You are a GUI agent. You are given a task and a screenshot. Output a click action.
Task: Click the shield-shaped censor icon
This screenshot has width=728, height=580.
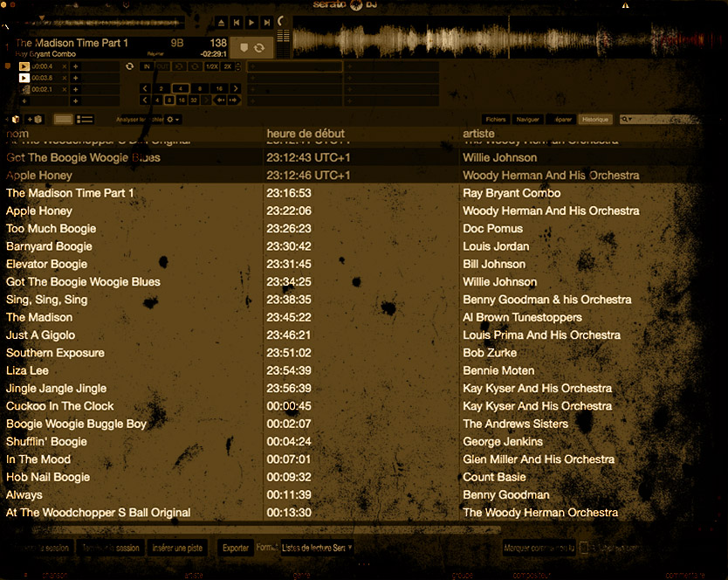[x=244, y=47]
